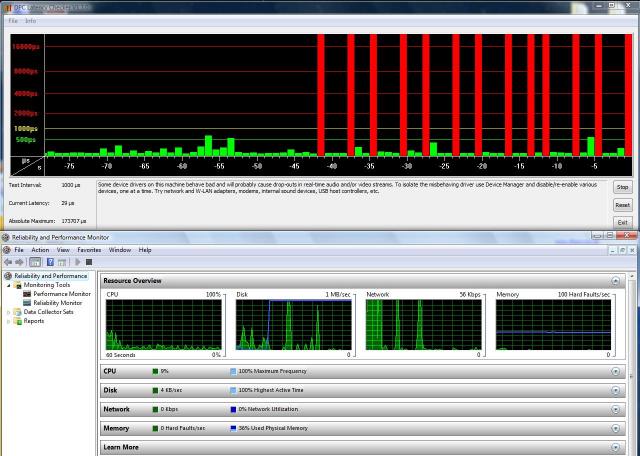Viewport: 640px width, 456px height.
Task: Collapse the Monitoring Tools tree node
Action: (9, 285)
